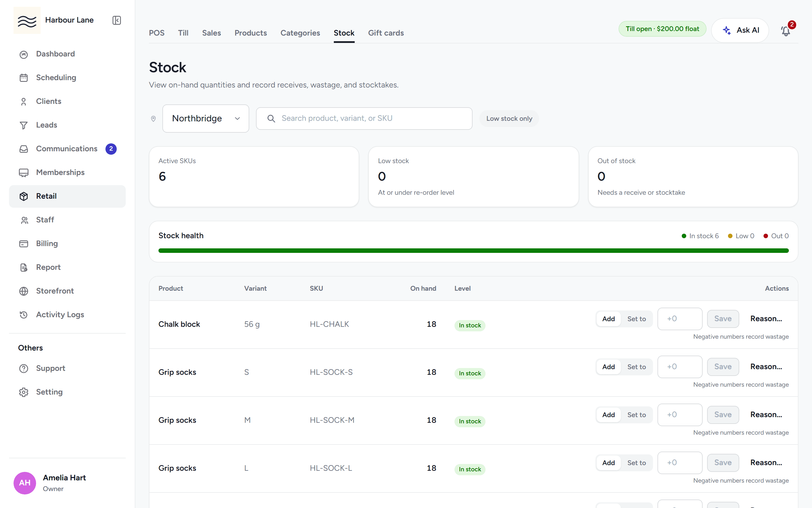The image size is (812, 508).
Task: Open the Ask AI assistant
Action: click(740, 30)
